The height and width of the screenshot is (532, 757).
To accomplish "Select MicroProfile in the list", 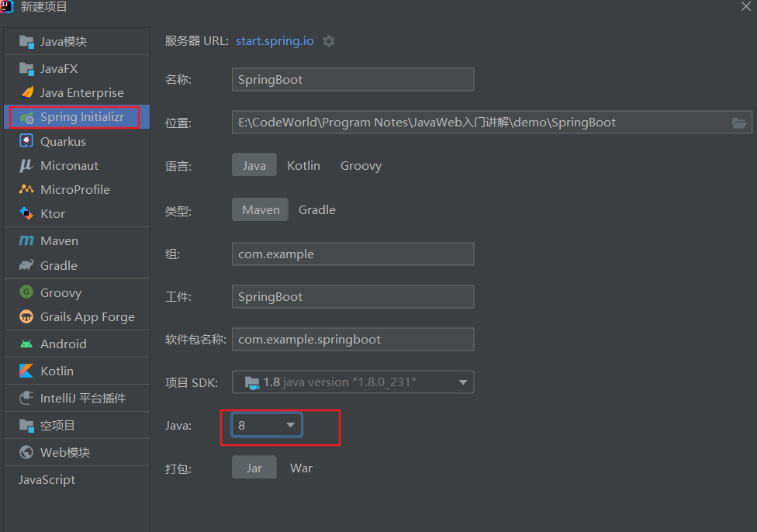I will [x=77, y=190].
